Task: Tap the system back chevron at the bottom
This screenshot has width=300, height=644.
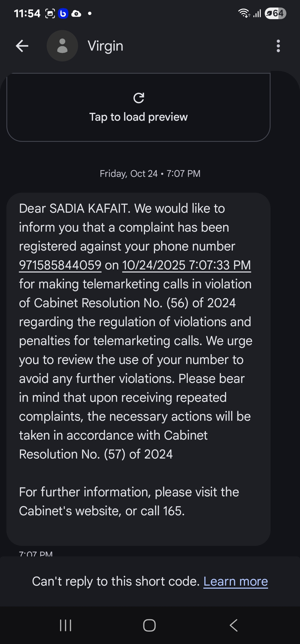Action: point(234,625)
